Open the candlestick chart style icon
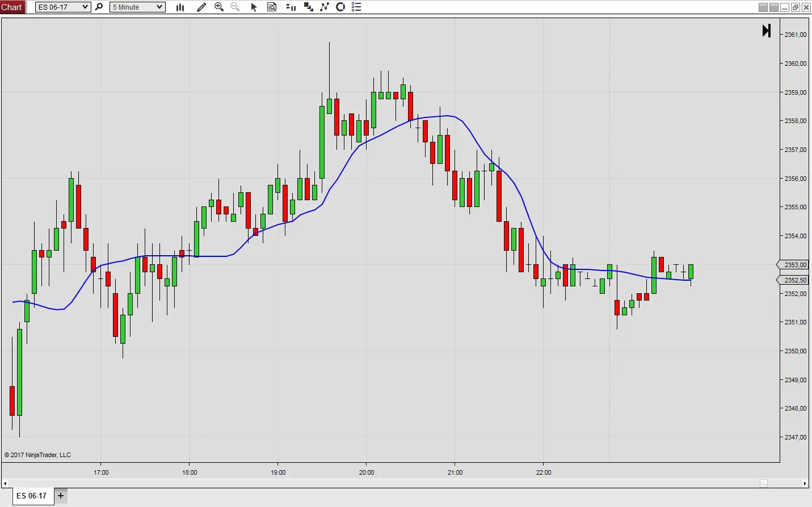812x507 pixels. [x=180, y=7]
